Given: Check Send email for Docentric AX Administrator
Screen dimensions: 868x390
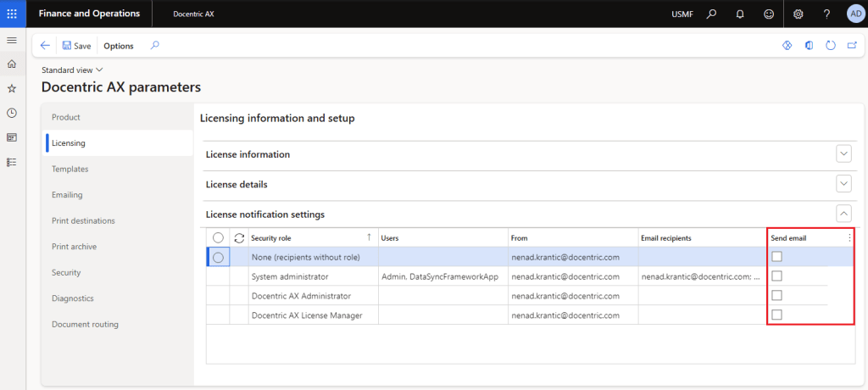Looking at the screenshot, I should [x=777, y=295].
